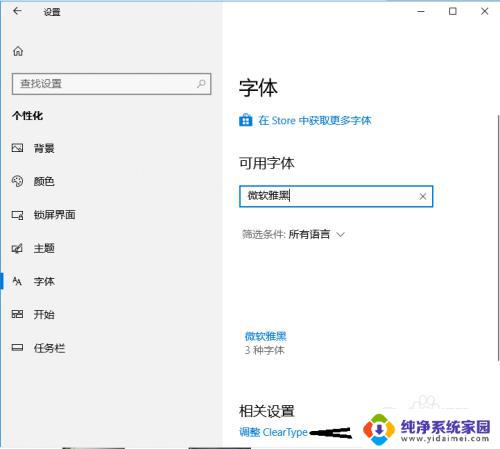Select 字体 in the sidebar

44,282
